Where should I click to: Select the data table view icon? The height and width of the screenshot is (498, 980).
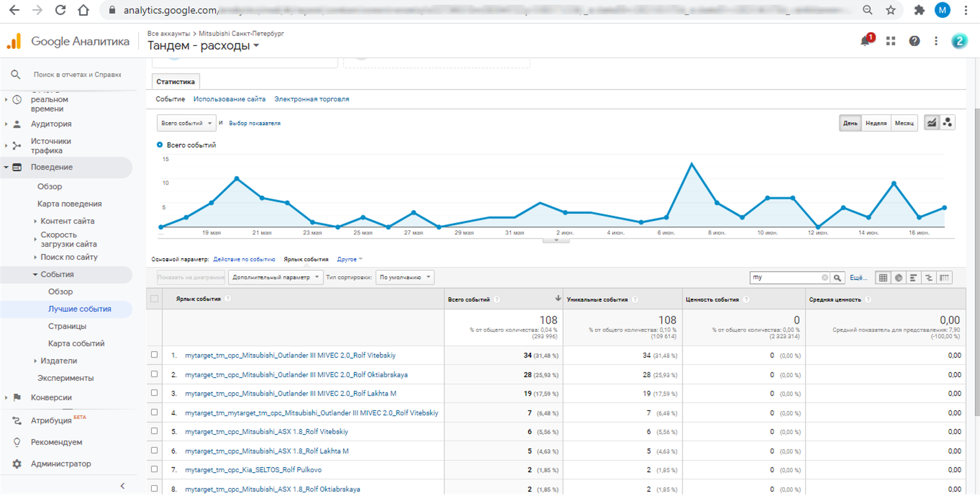pos(883,277)
